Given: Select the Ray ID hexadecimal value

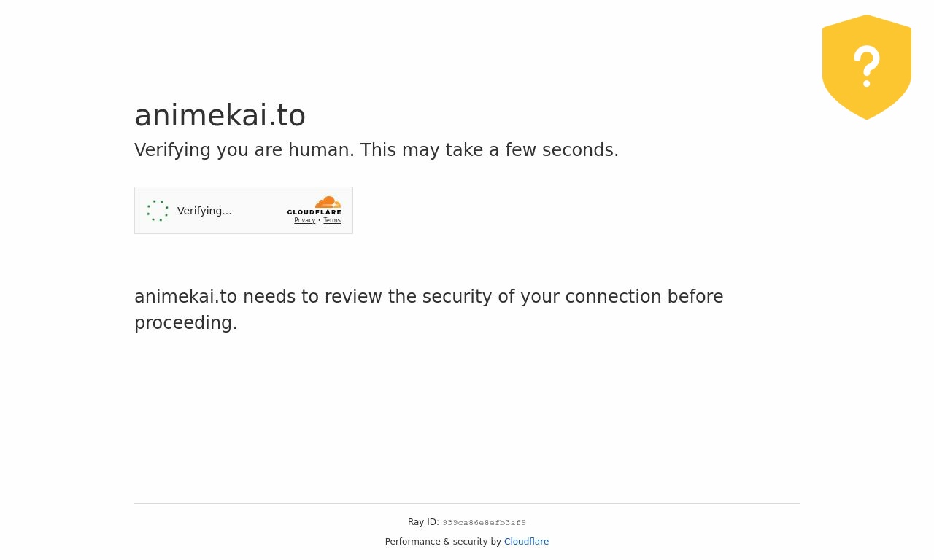Looking at the screenshot, I should 484,523.
